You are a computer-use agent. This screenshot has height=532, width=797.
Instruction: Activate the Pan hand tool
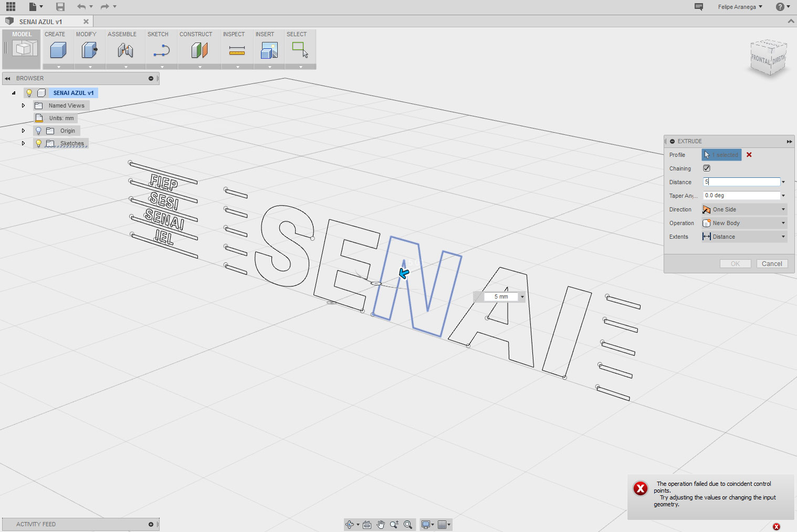click(381, 525)
